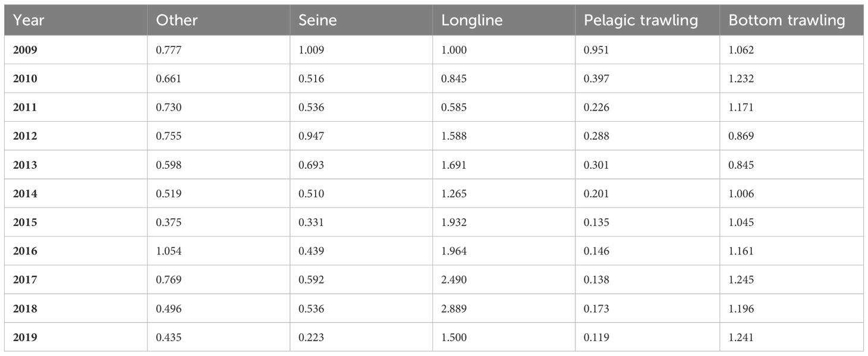Select the Bottom trawling column header
The width and height of the screenshot is (868, 356).
click(x=787, y=21)
